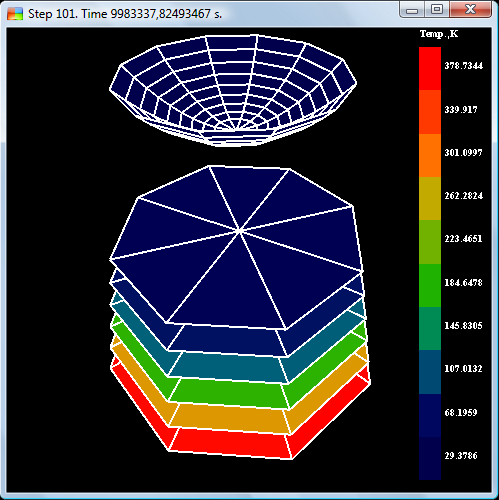Click the 68.1959 legend value

(x=461, y=413)
